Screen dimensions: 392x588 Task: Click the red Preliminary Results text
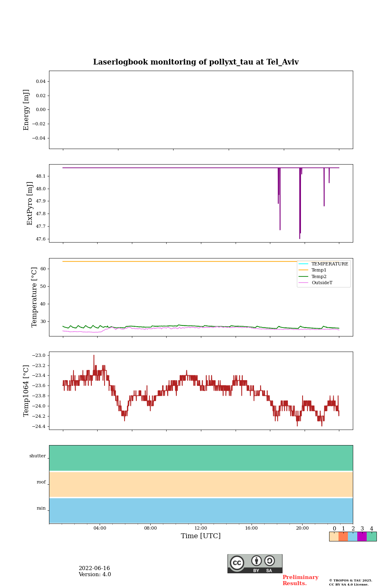[301, 580]
